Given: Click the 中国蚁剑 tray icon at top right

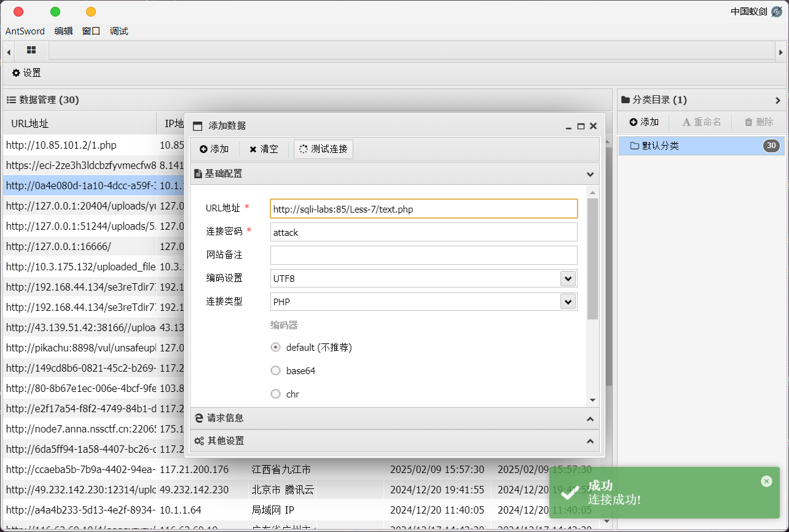Looking at the screenshot, I should pyautogui.click(x=777, y=11).
